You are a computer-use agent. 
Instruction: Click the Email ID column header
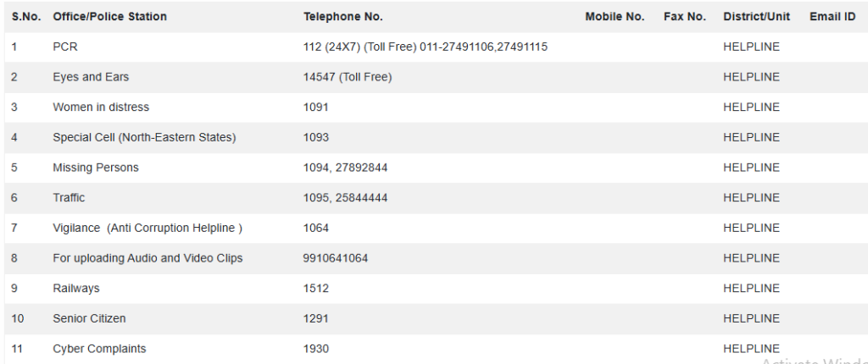click(832, 17)
